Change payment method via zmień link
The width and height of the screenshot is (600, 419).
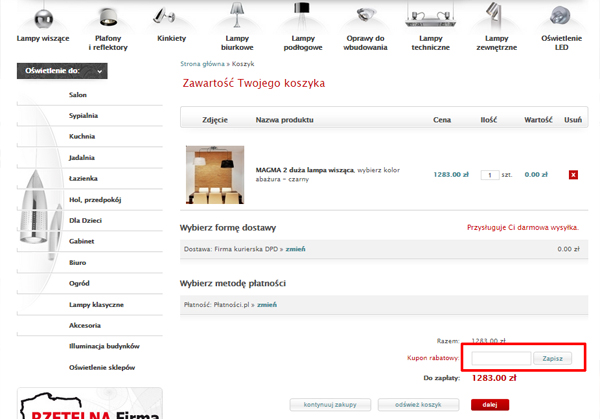(267, 305)
